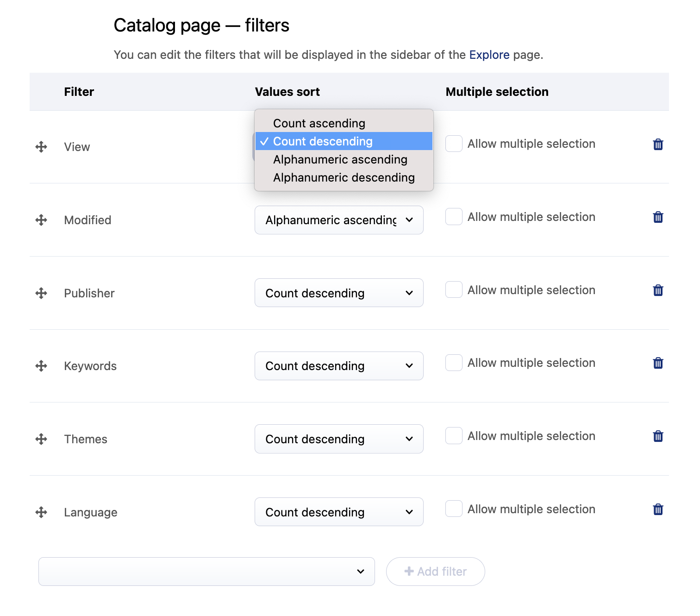
Task: Click the move handle beside Publisher
Action: [x=41, y=293]
